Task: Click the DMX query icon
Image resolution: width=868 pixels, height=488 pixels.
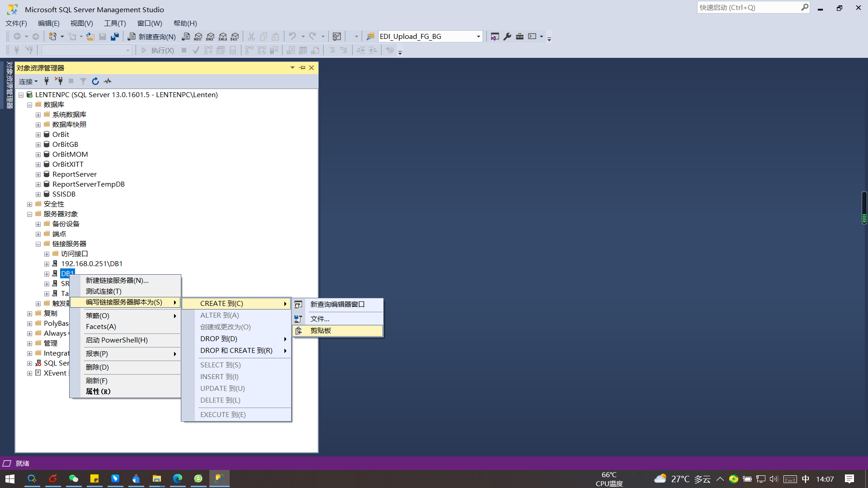Action: [210, 37]
